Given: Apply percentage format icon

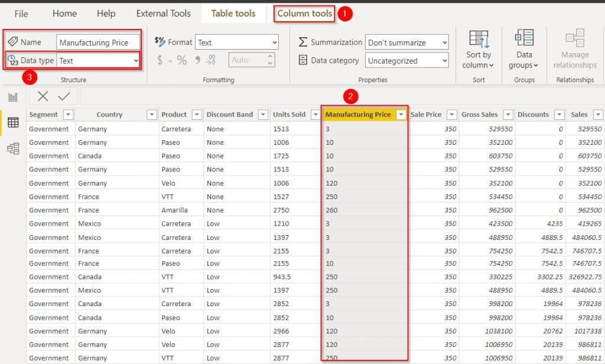Looking at the screenshot, I should point(182,60).
